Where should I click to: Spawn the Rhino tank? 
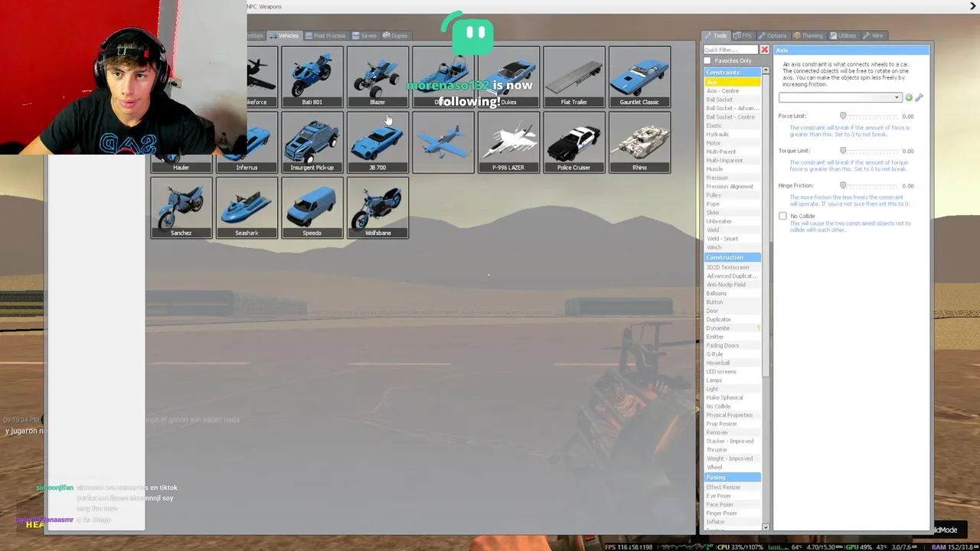pyautogui.click(x=639, y=142)
